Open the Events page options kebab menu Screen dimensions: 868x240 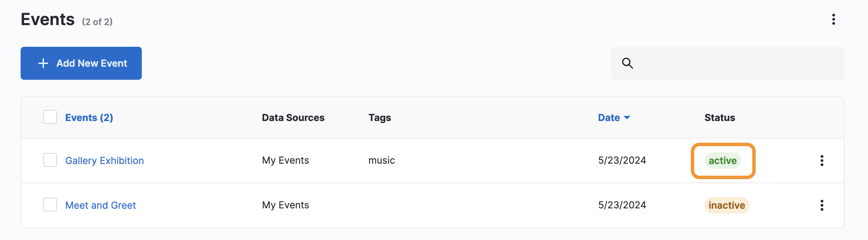[x=833, y=20]
